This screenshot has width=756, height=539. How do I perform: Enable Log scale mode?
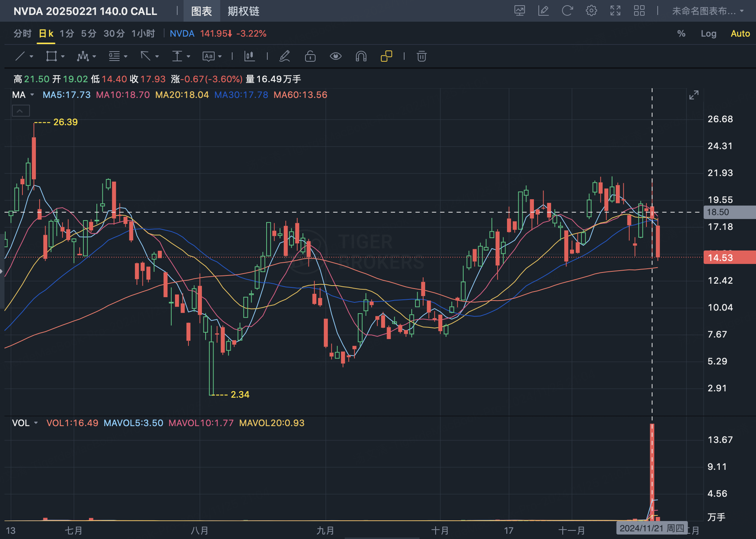708,34
